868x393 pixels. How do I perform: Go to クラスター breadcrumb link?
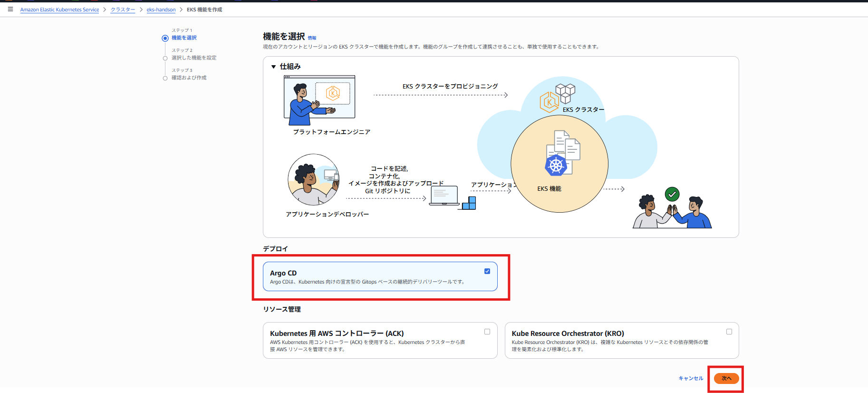point(123,10)
